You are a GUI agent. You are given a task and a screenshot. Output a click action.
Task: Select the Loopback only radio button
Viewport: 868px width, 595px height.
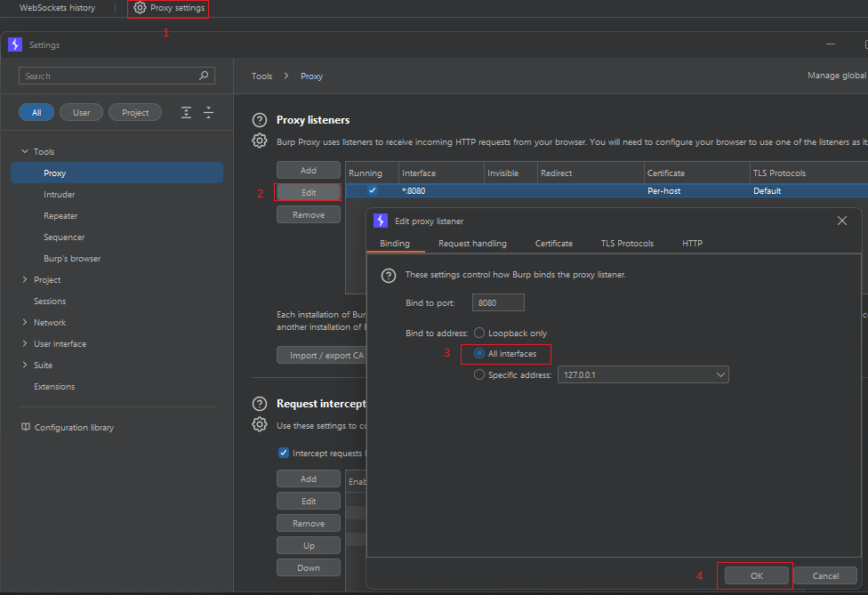(x=480, y=334)
